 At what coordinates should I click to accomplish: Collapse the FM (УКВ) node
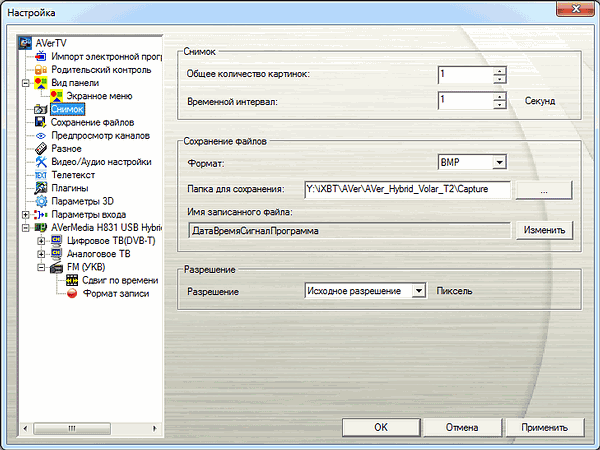point(41,267)
